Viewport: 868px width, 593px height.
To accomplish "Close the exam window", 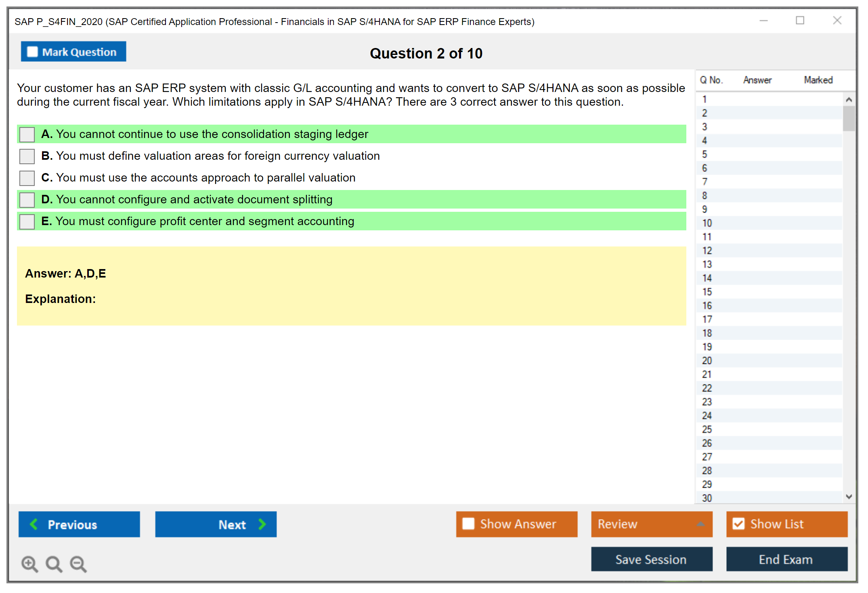I will pos(837,21).
